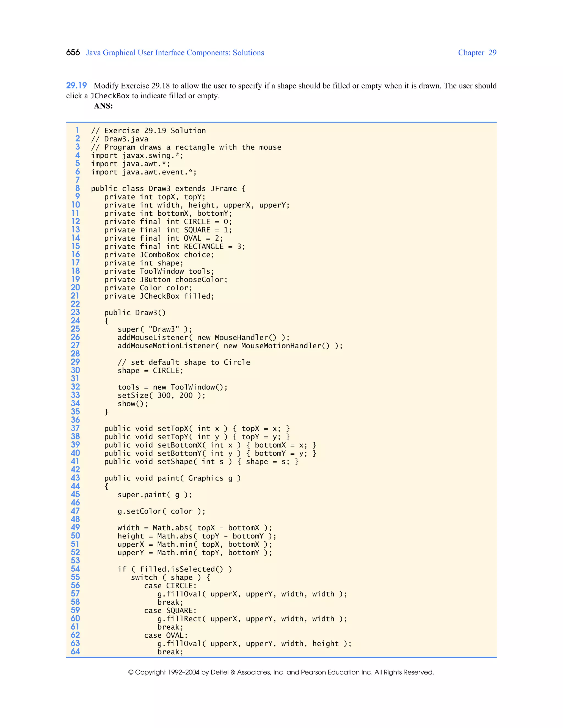Click exercise number 29.19
Image resolution: width=563 pixels, height=728 pixels.
click(x=76, y=86)
